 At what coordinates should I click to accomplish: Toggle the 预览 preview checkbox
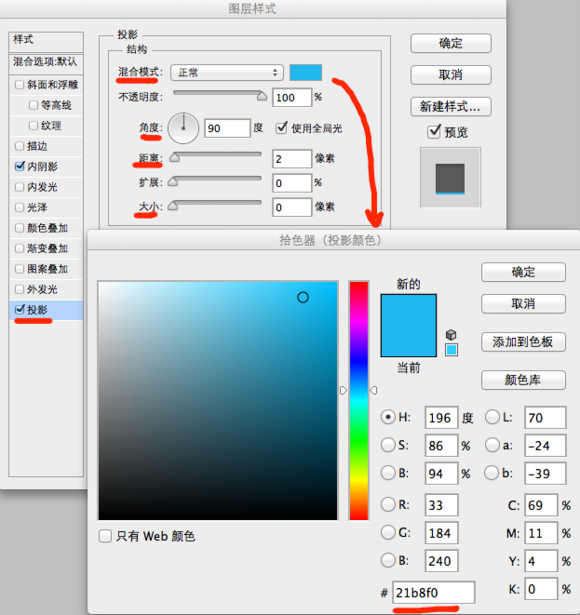coord(434,131)
